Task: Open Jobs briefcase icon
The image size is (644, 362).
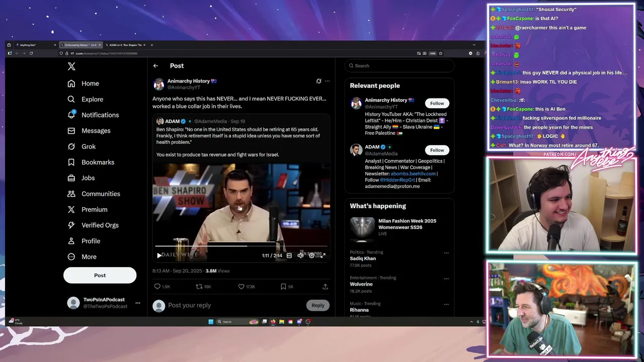Action: pyautogui.click(x=71, y=178)
